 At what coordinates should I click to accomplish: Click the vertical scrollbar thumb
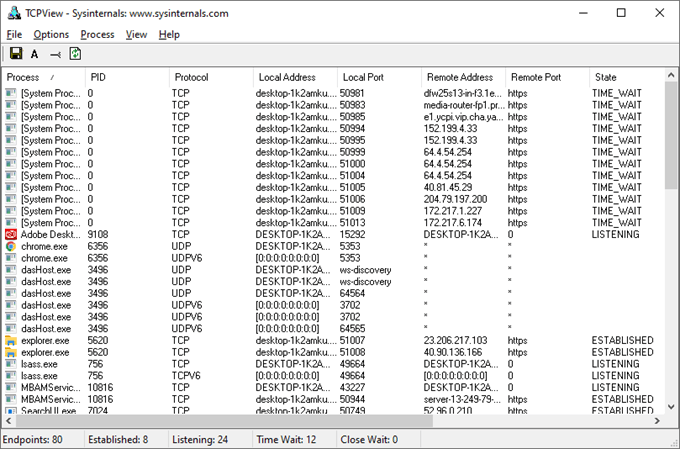671,135
